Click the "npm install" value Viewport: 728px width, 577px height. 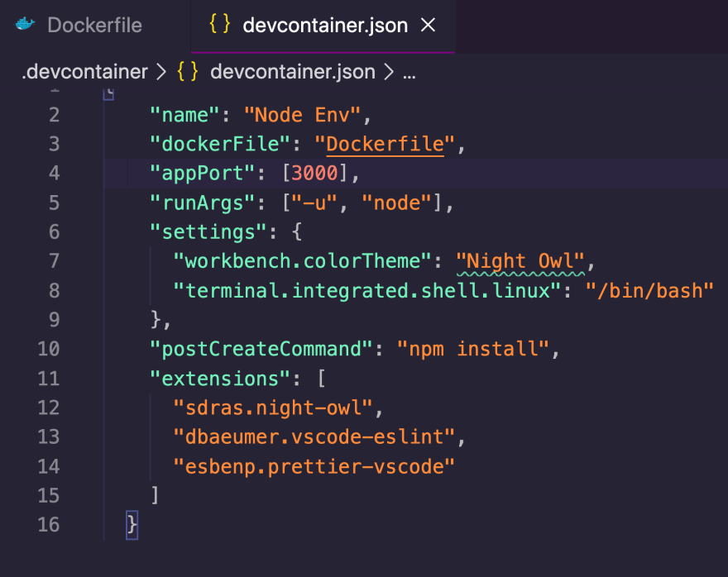tap(473, 350)
